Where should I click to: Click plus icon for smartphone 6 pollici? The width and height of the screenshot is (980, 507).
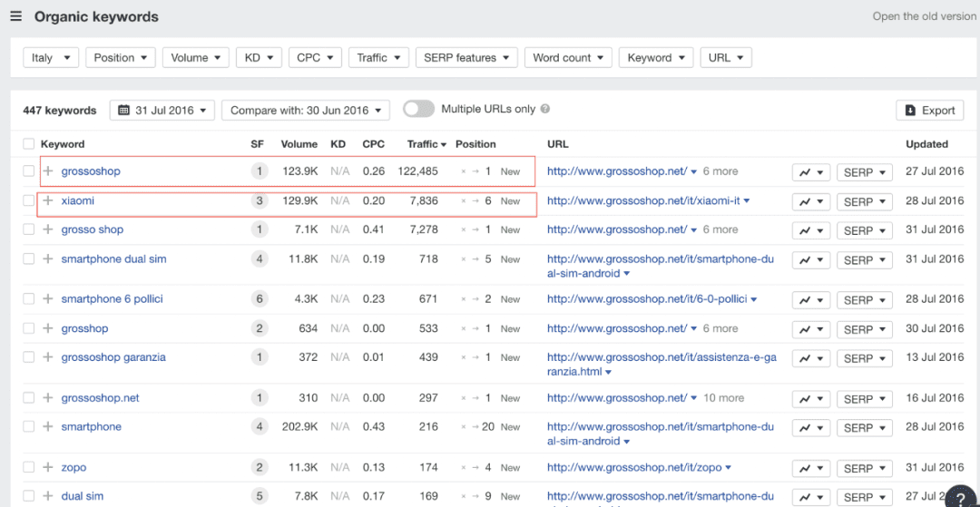[x=48, y=299]
